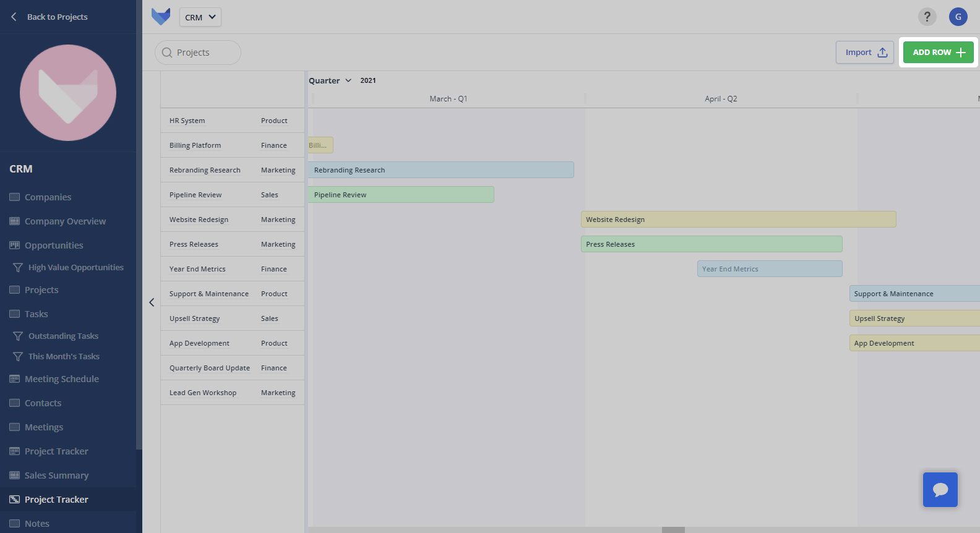The image size is (980, 533).
Task: Open the CRM workspace dropdown
Action: (200, 17)
